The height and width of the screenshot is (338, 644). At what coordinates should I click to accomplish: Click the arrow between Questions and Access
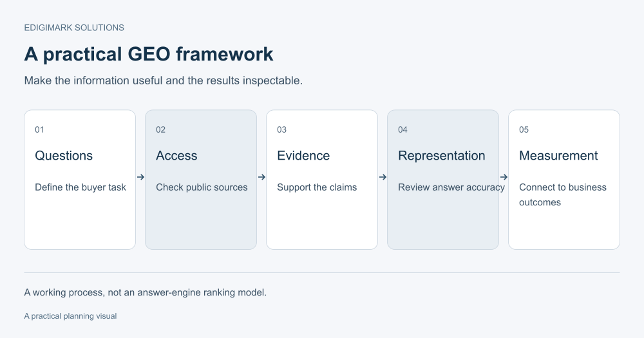click(140, 177)
